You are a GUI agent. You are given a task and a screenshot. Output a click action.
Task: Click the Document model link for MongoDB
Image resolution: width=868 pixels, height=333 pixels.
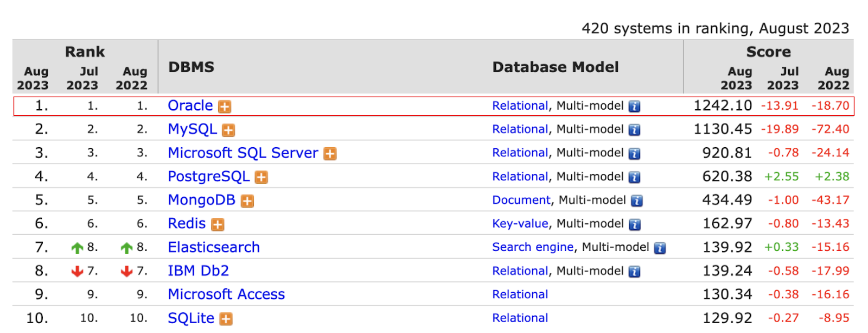tap(521, 200)
